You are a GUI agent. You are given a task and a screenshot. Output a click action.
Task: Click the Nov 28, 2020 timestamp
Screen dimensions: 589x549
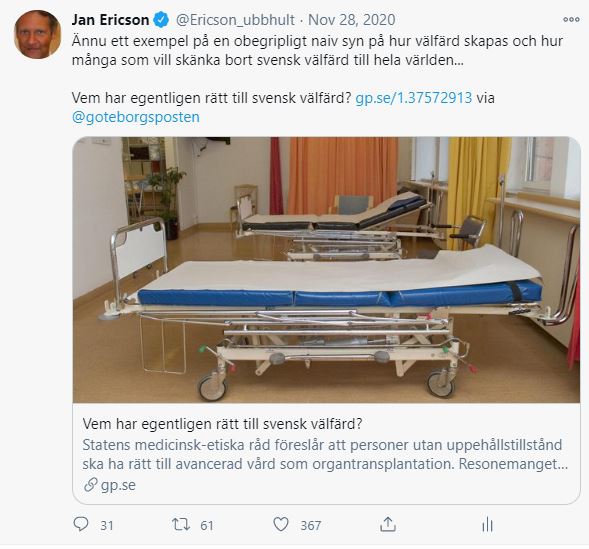tap(352, 20)
